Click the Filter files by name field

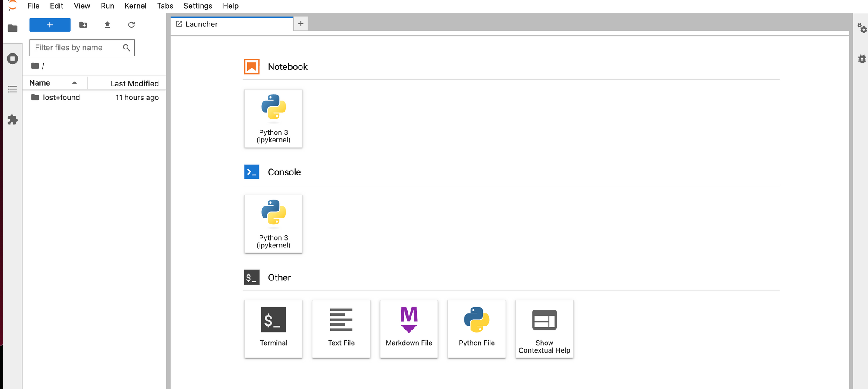click(x=76, y=48)
